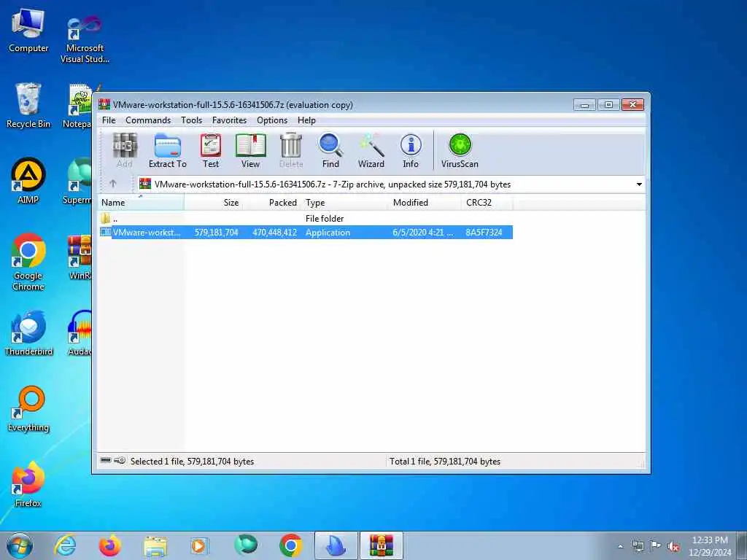Viewport: 747px width, 560px height.
Task: Select the parent folder '..' row
Action: click(306, 219)
